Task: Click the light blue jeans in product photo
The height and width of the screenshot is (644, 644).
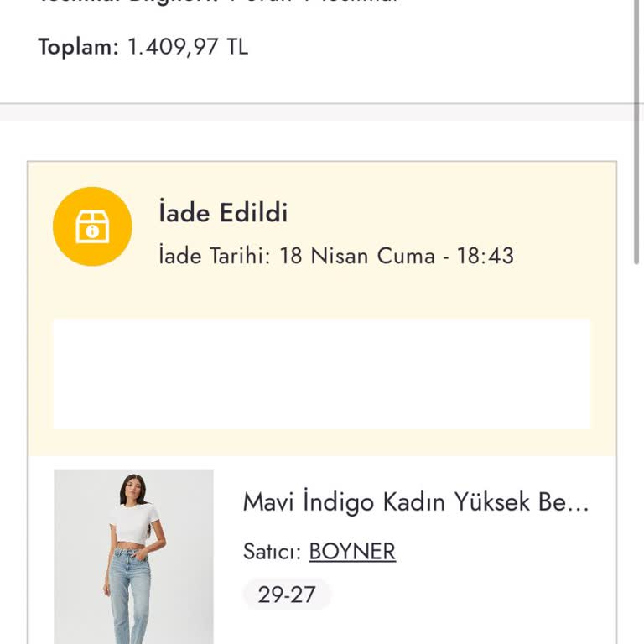Action: pos(128,595)
